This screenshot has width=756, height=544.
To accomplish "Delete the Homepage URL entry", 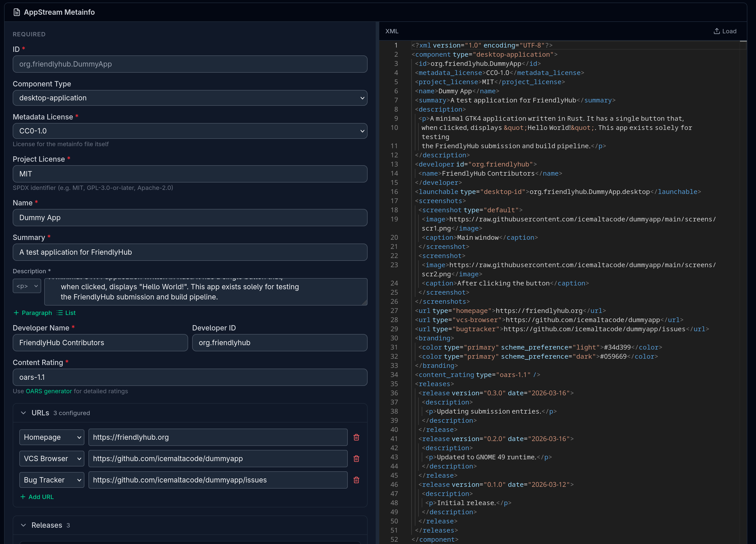I will [356, 437].
